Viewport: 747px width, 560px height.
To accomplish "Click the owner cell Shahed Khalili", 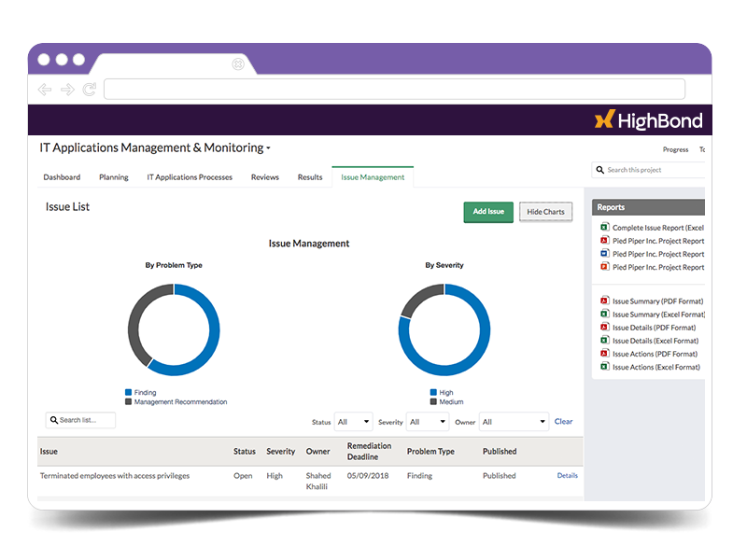I will pos(318,481).
